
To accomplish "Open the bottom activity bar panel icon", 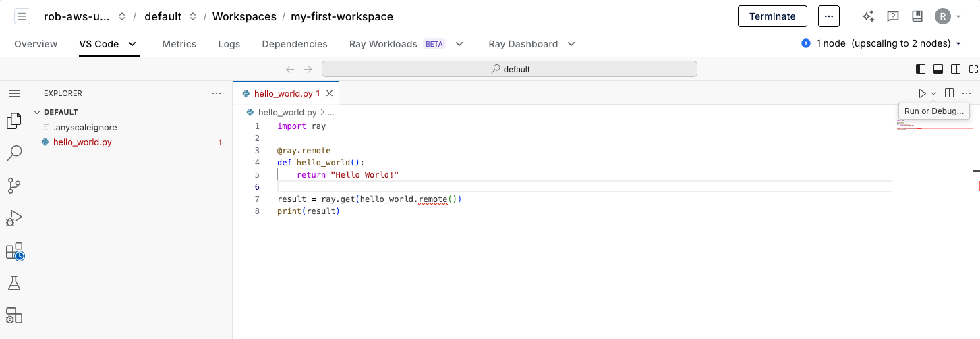I will coord(14,315).
